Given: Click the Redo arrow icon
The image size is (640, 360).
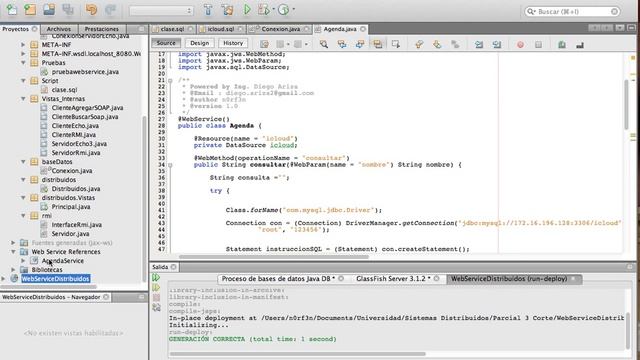Looking at the screenshot, I should point(110,9).
